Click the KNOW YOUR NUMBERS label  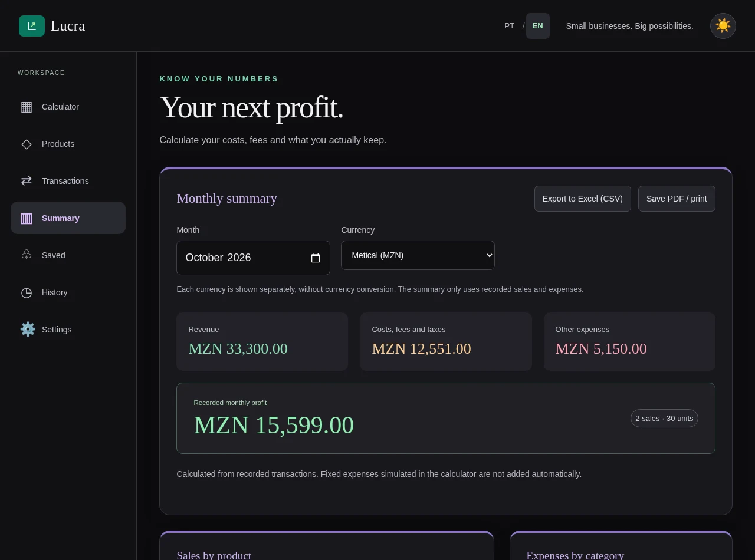(219, 79)
